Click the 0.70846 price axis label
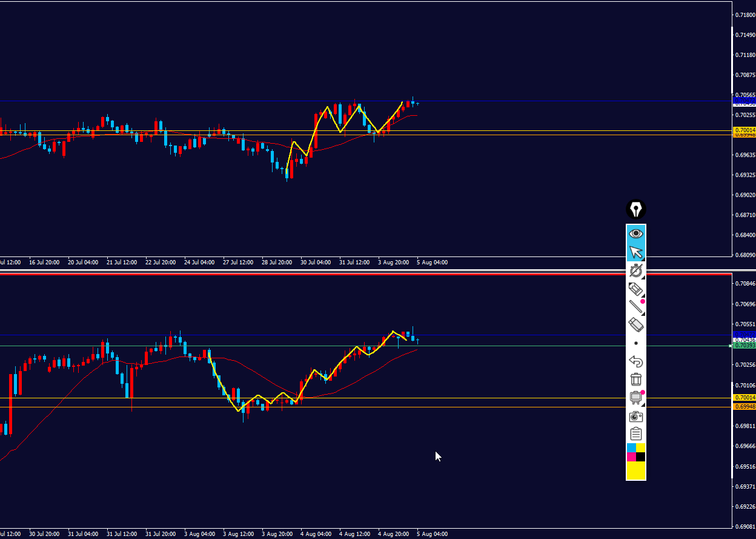This screenshot has height=539, width=756. pyautogui.click(x=745, y=284)
